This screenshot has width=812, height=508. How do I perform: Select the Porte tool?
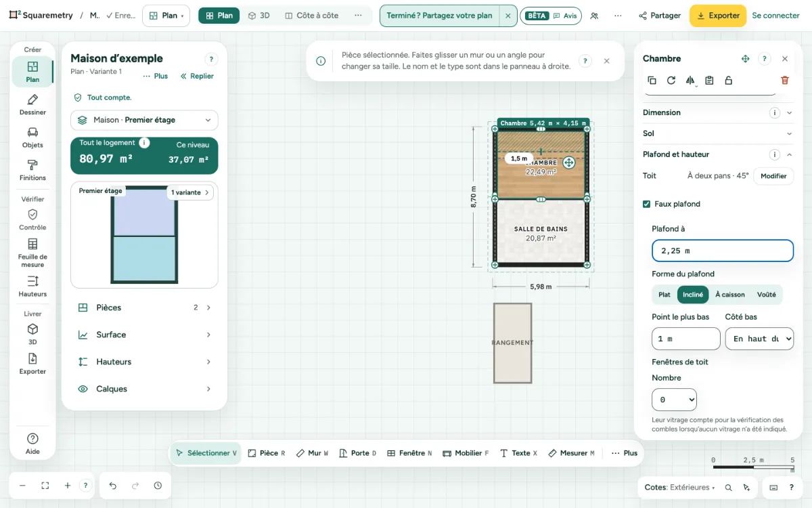(x=358, y=453)
